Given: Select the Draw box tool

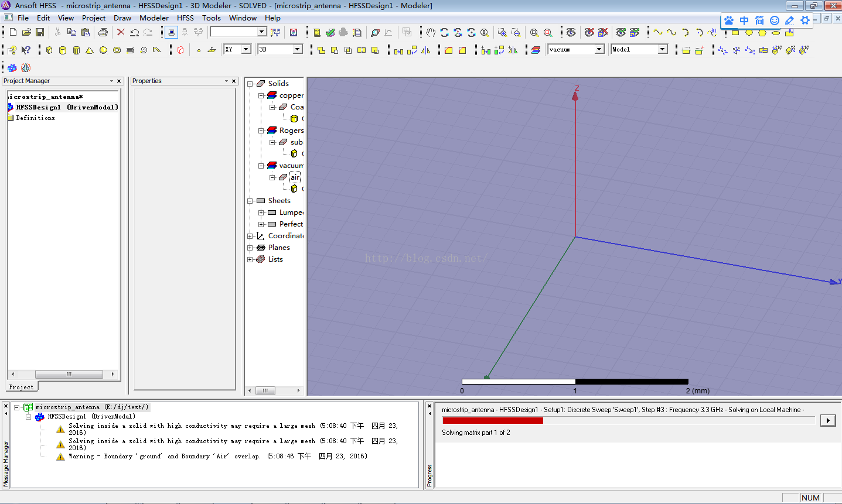Looking at the screenshot, I should [x=49, y=50].
